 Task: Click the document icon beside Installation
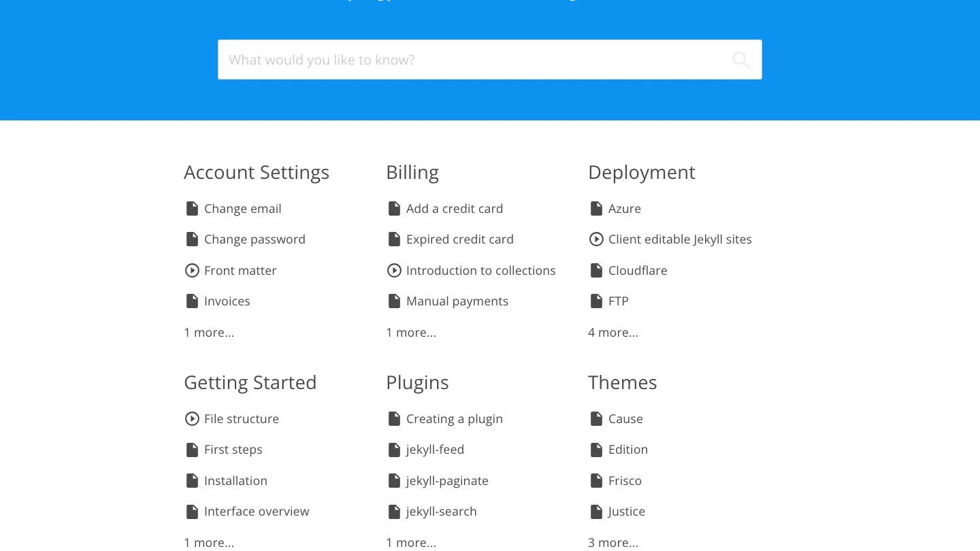click(x=192, y=481)
